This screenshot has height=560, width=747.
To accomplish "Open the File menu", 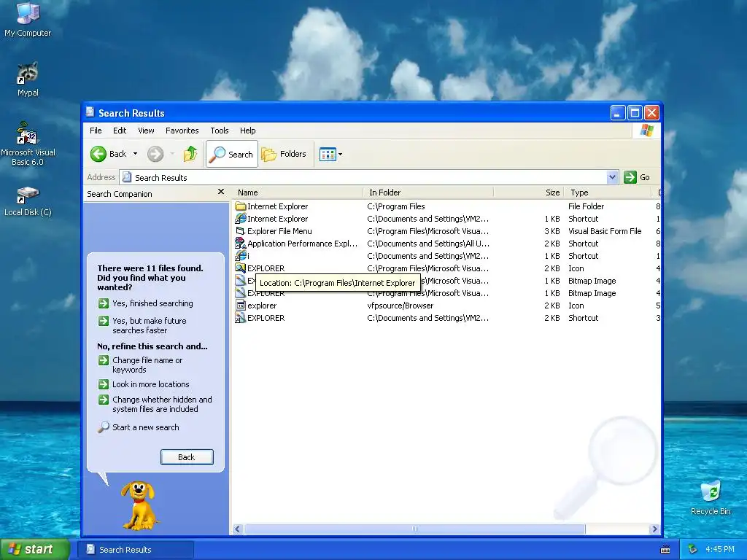I will [x=96, y=131].
